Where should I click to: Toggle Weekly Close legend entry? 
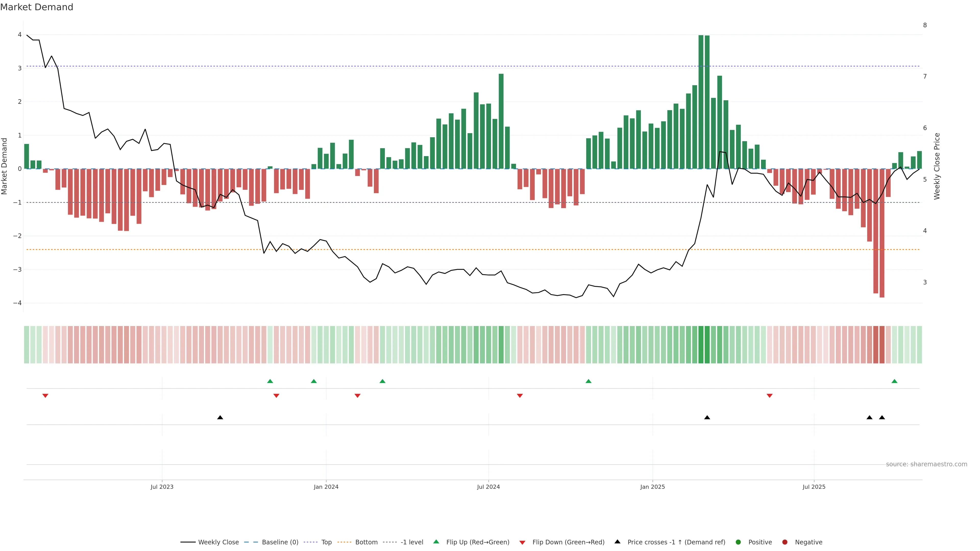click(218, 542)
